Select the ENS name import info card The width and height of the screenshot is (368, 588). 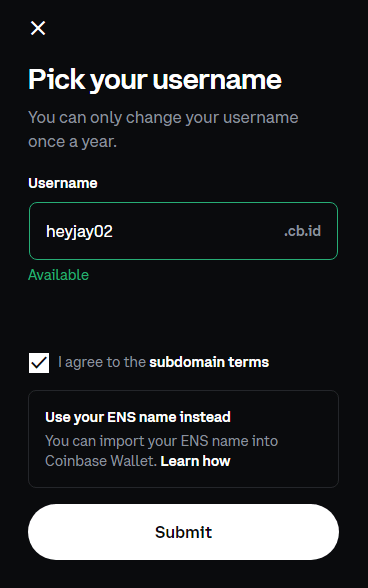click(x=183, y=439)
